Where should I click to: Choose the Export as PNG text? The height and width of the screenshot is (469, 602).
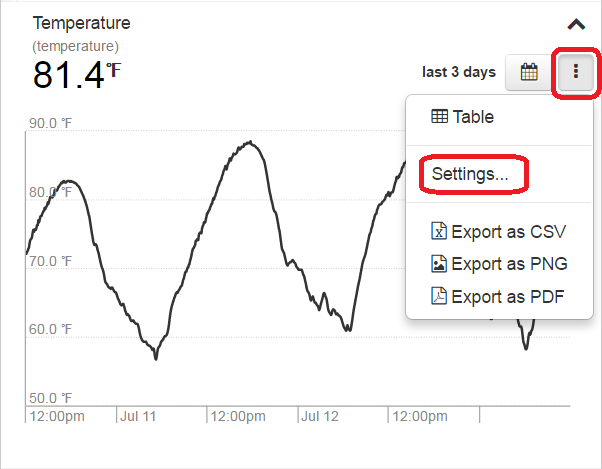pos(509,264)
